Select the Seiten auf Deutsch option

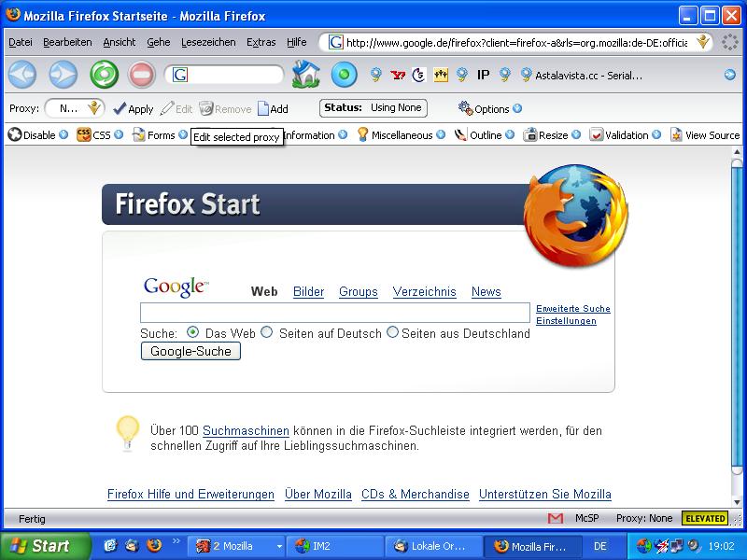267,332
